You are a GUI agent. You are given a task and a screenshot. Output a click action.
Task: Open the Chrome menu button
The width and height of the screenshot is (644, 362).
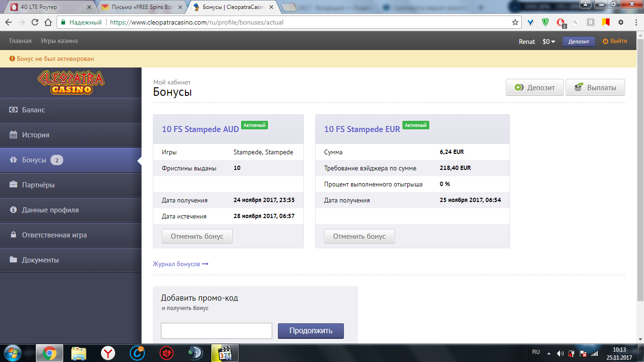(634, 22)
